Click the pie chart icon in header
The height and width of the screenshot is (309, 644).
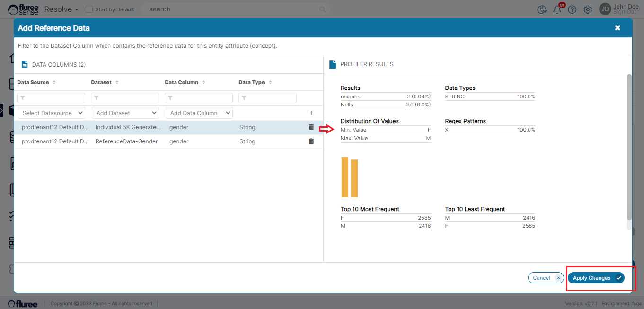tap(542, 10)
